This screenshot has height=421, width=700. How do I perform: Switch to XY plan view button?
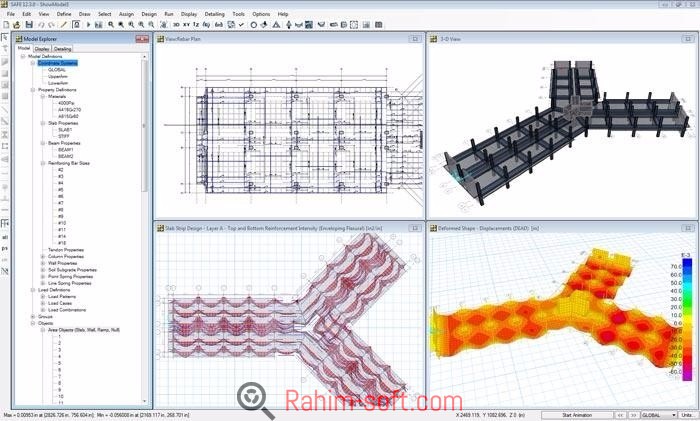(x=186, y=25)
